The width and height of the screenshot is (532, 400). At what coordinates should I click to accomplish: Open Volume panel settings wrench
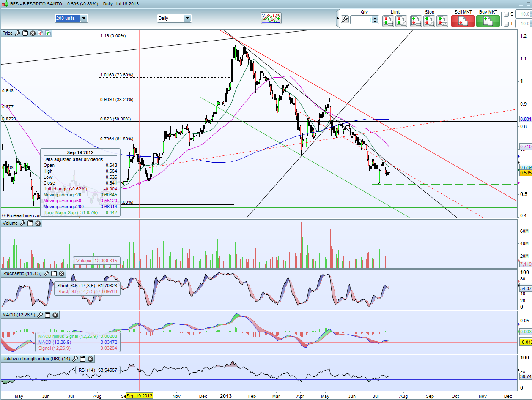[x=23, y=223]
